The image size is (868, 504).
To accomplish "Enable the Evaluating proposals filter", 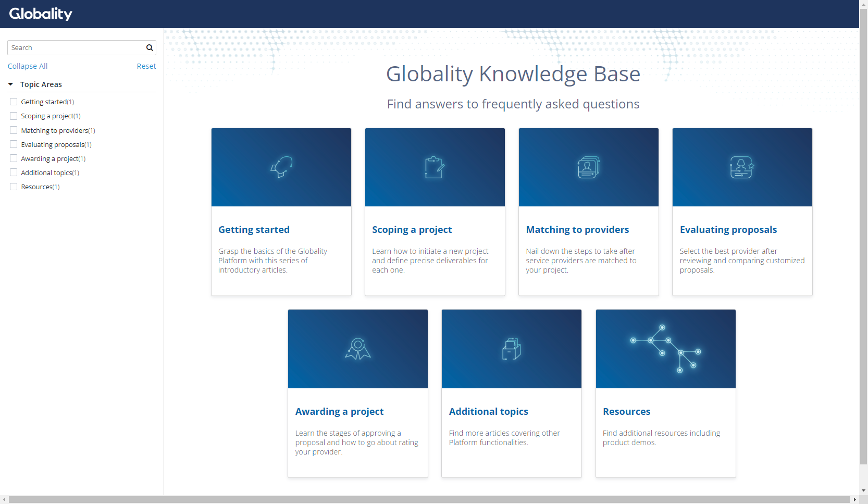I will click(x=14, y=144).
